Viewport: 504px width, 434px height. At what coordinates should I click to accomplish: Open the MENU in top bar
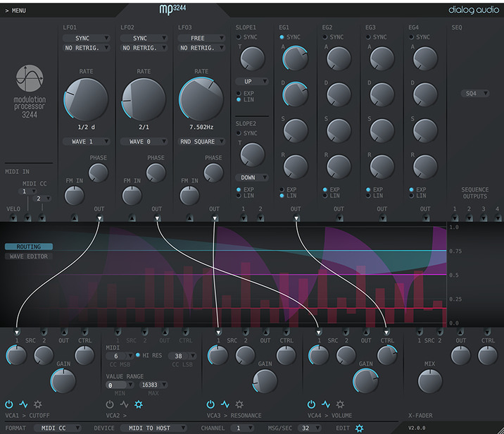click(x=15, y=11)
